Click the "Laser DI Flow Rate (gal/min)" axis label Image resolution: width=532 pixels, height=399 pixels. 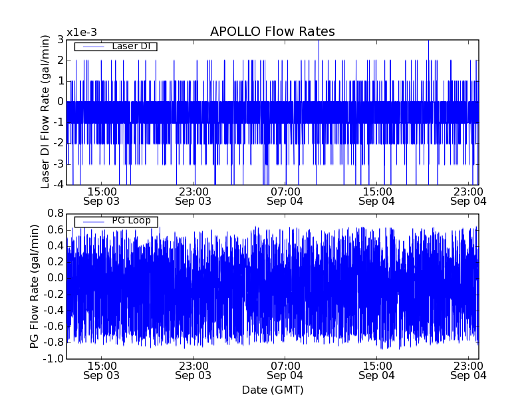pos(45,112)
